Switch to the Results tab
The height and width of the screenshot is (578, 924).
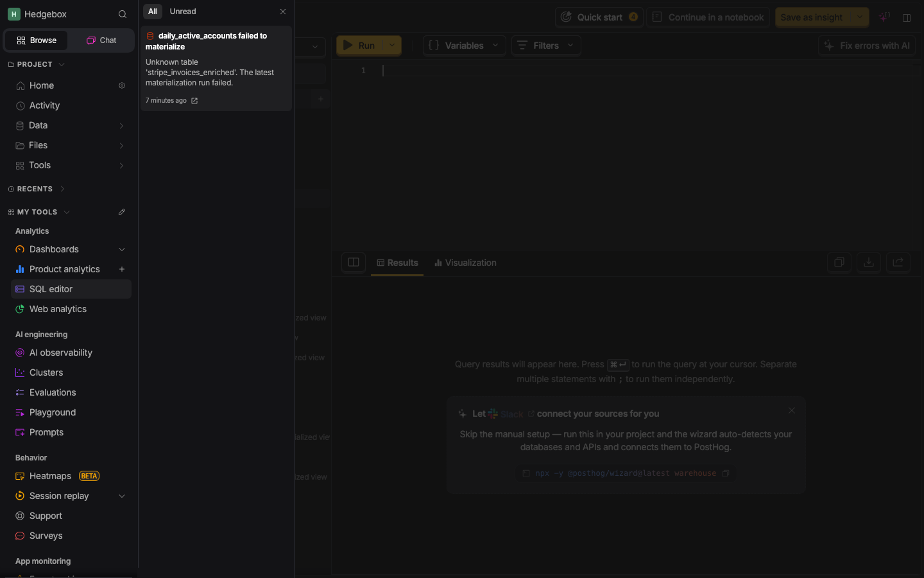click(x=397, y=263)
